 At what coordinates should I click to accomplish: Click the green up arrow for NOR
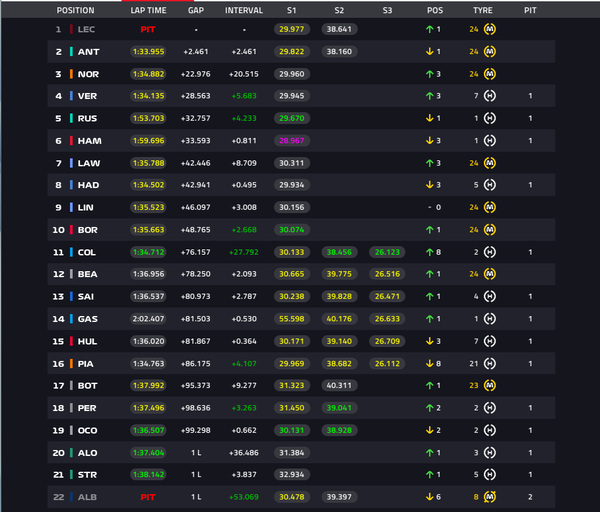pos(430,74)
